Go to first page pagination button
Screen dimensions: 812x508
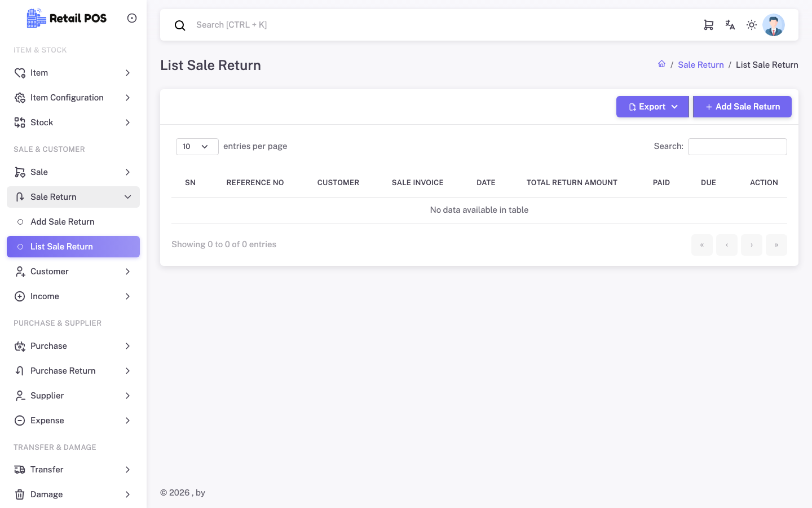702,245
